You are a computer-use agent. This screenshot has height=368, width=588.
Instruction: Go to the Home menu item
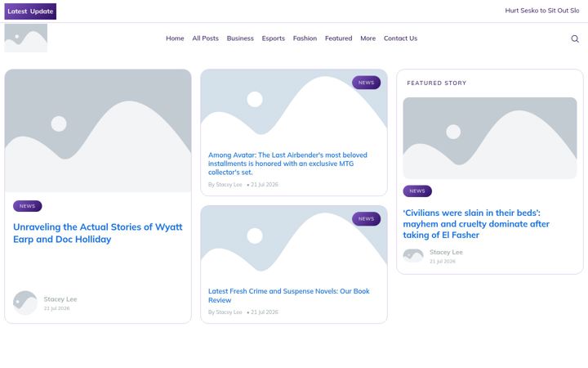(175, 38)
